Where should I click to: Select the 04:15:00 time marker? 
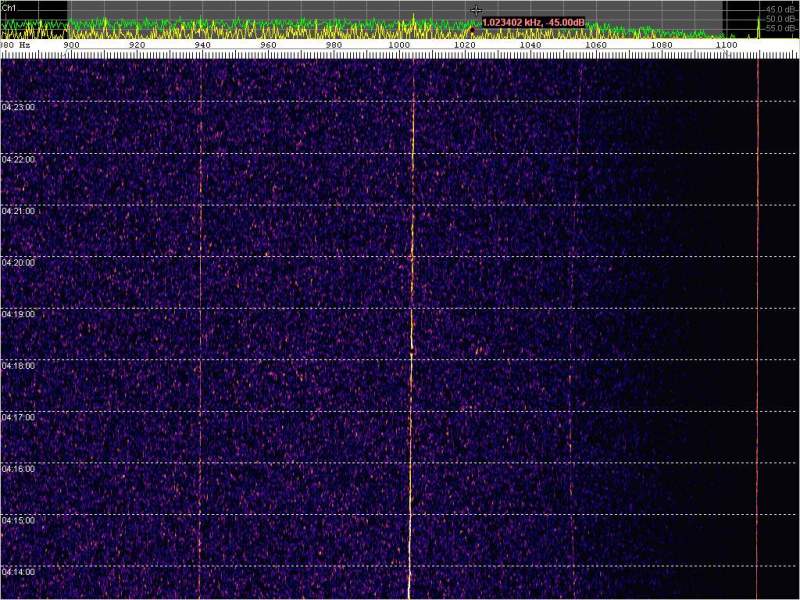pyautogui.click(x=18, y=521)
